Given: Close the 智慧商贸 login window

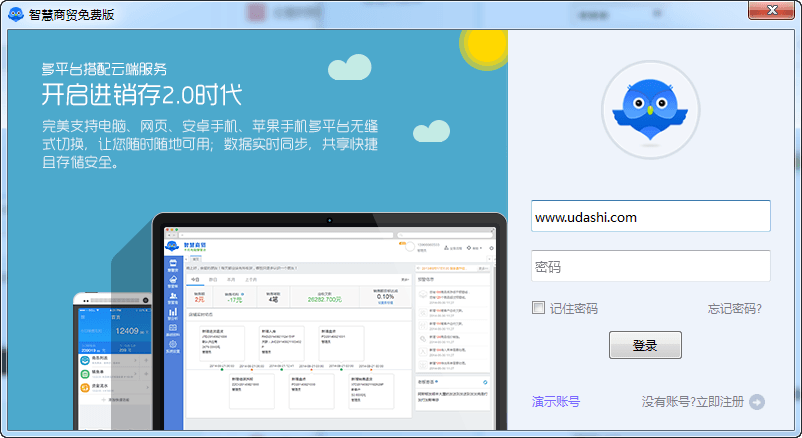Looking at the screenshot, I should pos(772,9).
